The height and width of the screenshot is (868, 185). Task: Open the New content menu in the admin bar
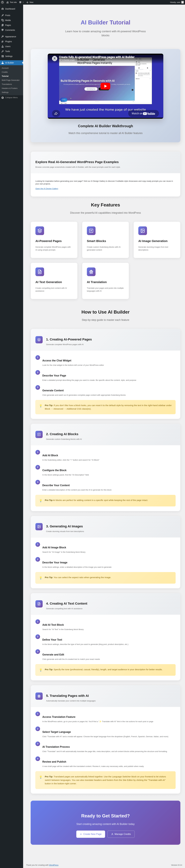[x=30, y=2]
